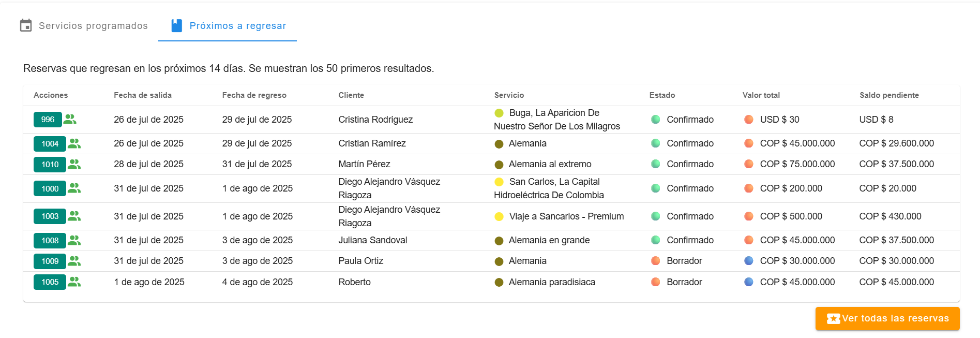Click the calendar icon on Servicios programados

point(26,25)
